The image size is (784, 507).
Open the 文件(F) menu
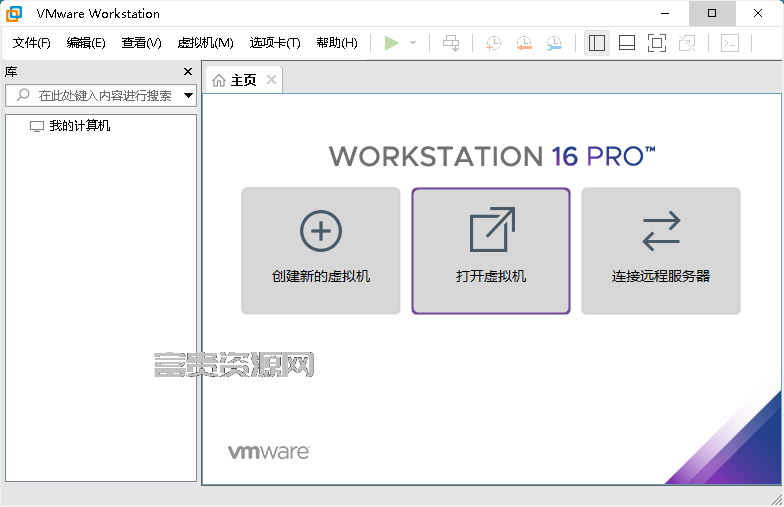click(x=32, y=43)
